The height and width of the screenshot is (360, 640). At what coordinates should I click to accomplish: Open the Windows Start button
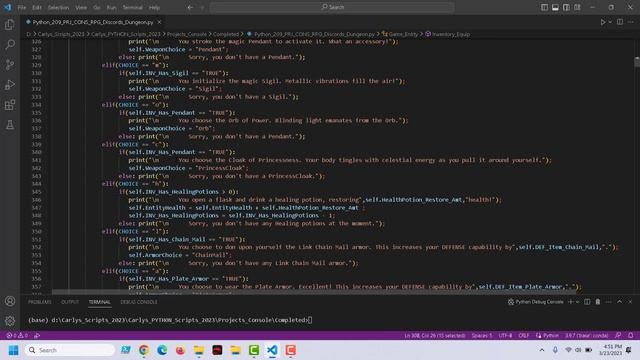[x=13, y=350]
